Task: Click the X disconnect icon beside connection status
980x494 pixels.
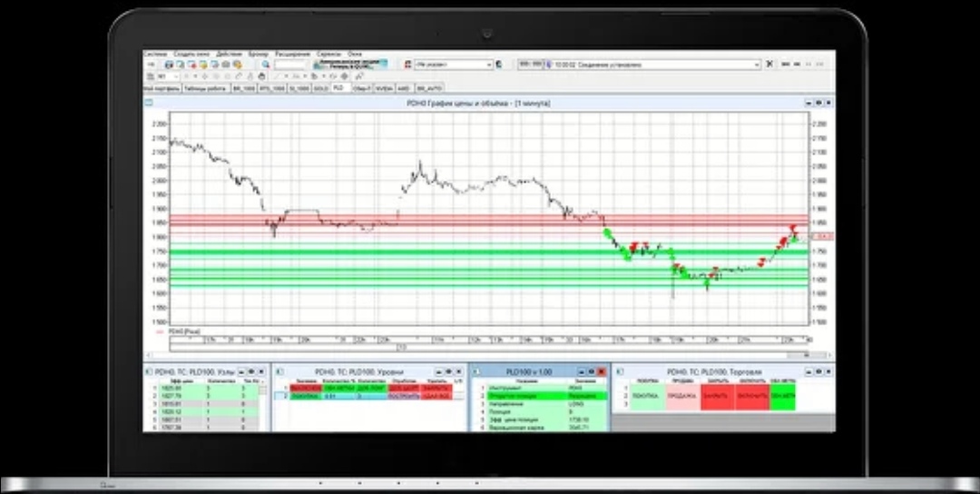Action: [x=769, y=64]
